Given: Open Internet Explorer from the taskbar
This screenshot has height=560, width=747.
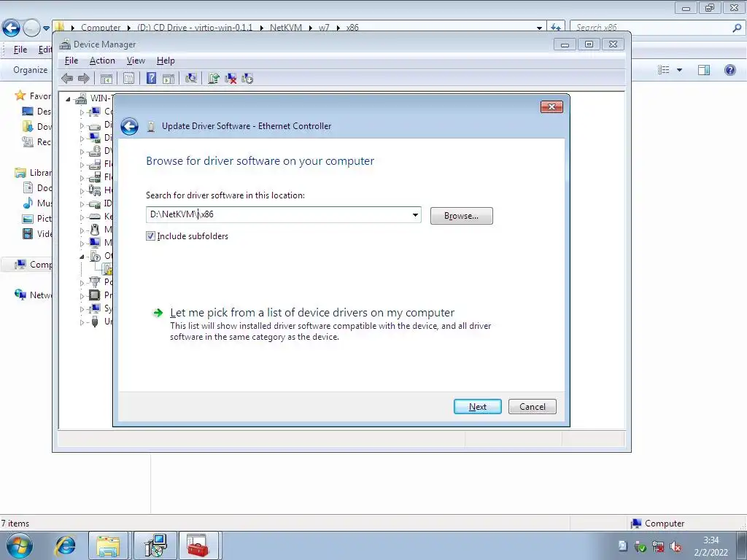Looking at the screenshot, I should 65,545.
